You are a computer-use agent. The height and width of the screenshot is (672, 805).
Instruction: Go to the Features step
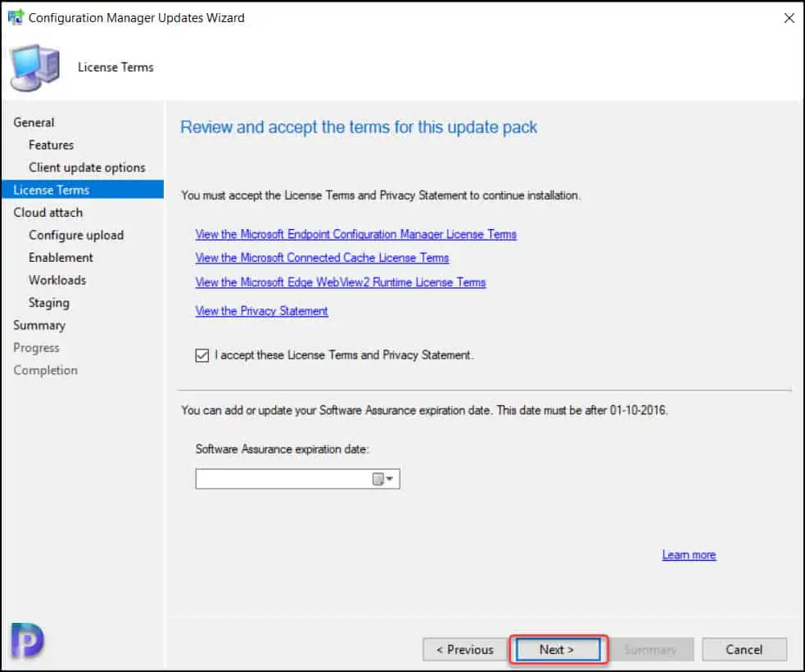pos(51,145)
